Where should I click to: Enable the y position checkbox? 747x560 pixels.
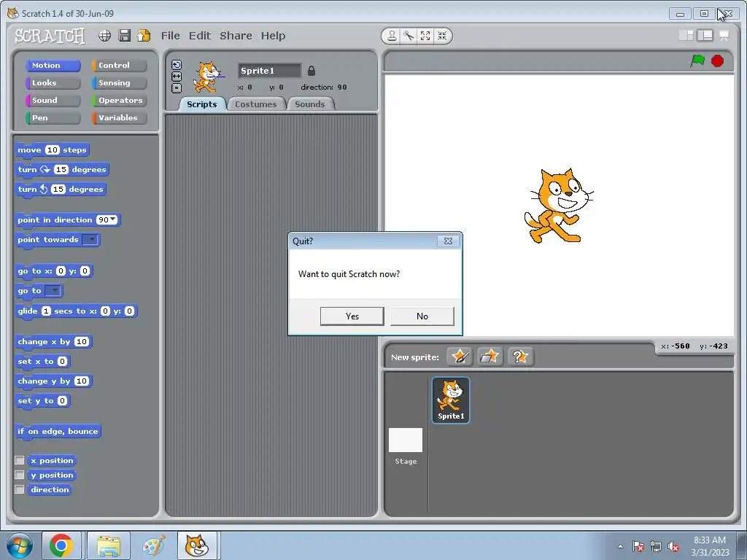20,475
